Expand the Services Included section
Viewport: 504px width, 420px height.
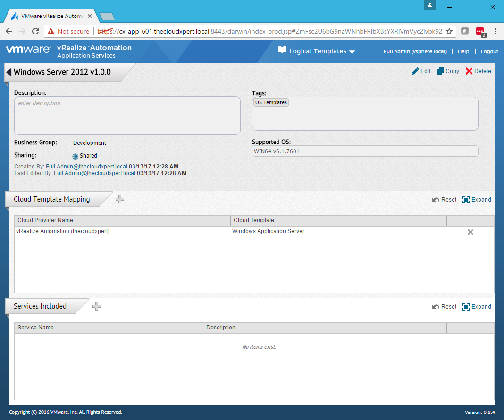click(x=477, y=307)
